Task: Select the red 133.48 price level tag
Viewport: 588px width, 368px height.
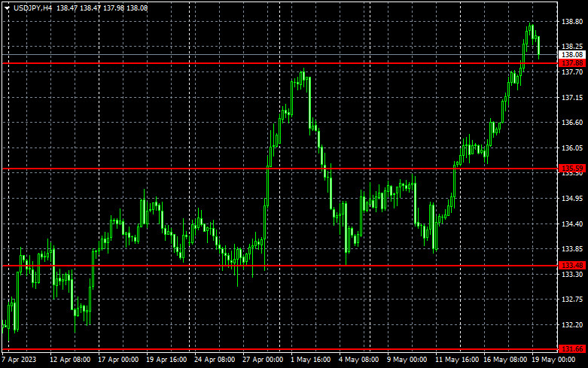Action: pos(572,266)
